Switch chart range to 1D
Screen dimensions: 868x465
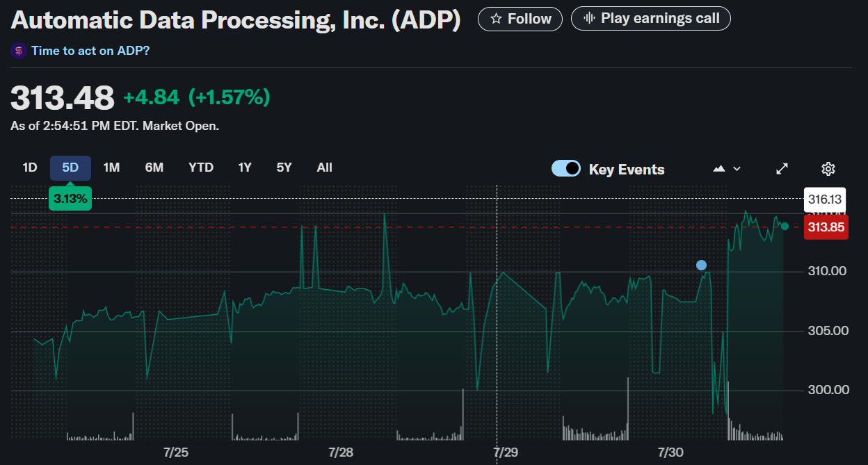tap(30, 168)
